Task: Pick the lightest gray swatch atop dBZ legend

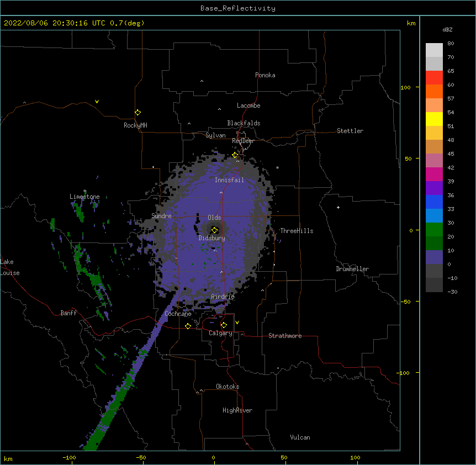Action: 434,50
